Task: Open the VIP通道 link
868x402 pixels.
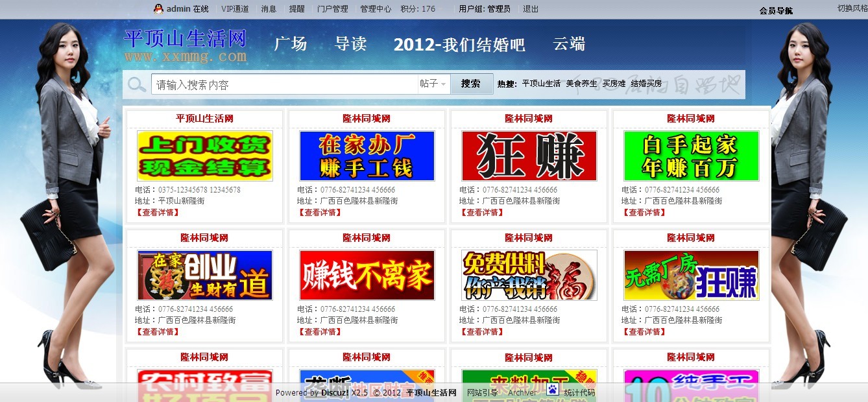Action: point(235,9)
